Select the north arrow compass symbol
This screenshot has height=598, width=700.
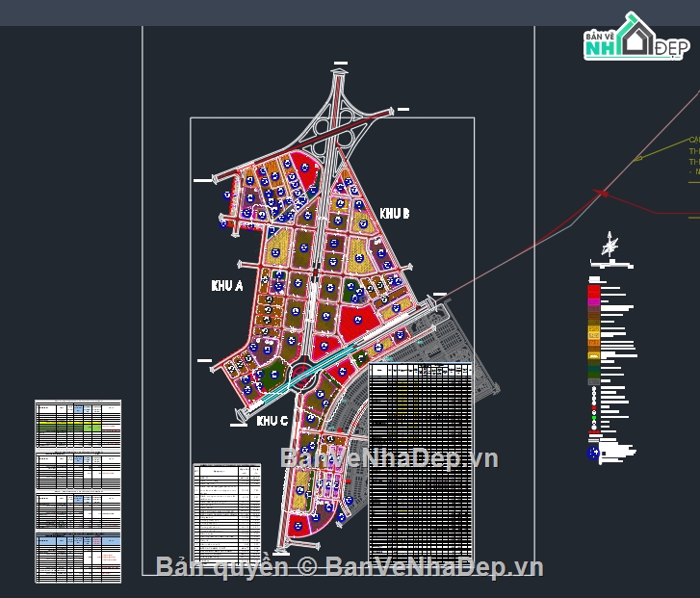coord(609,245)
